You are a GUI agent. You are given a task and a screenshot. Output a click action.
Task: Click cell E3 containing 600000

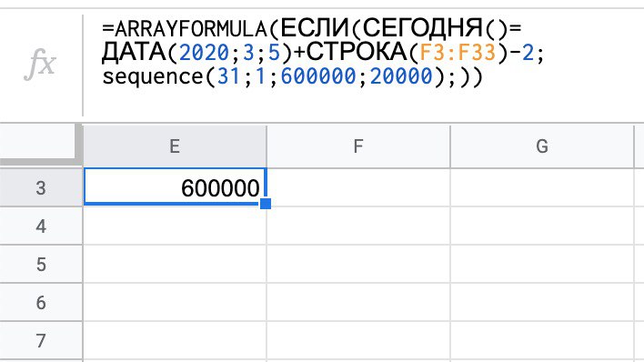(x=175, y=187)
